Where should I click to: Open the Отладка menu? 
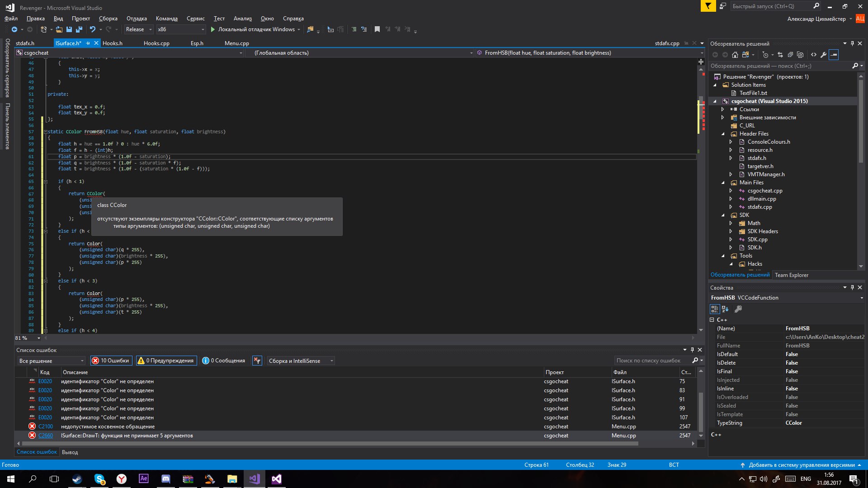coord(137,19)
